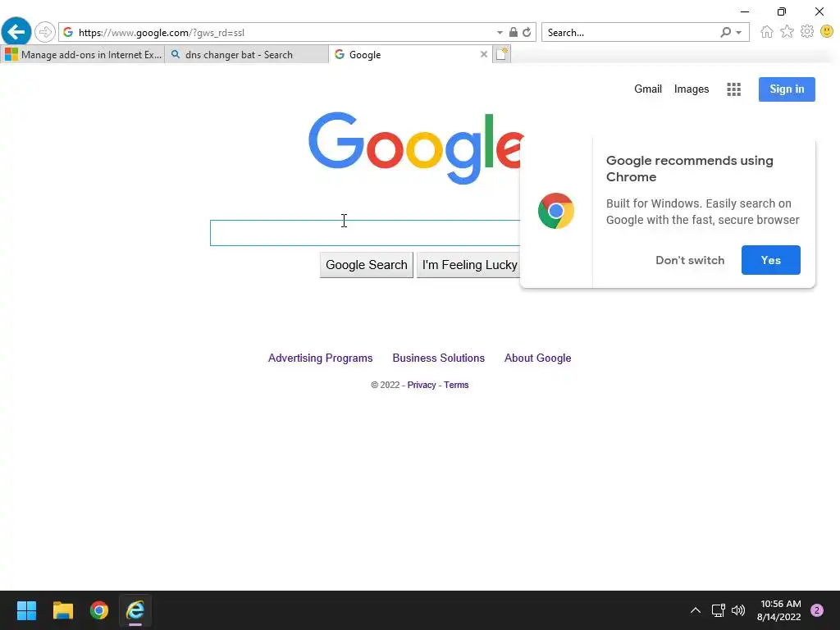The height and width of the screenshot is (630, 840).
Task: Minimize the Internet Explorer window
Action: click(x=745, y=11)
